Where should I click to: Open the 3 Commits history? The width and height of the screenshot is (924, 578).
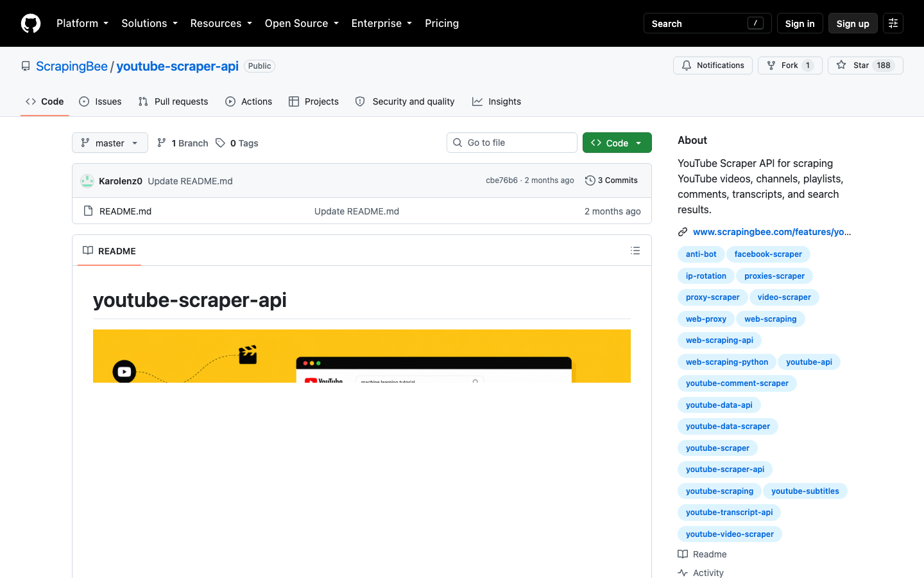tap(612, 180)
